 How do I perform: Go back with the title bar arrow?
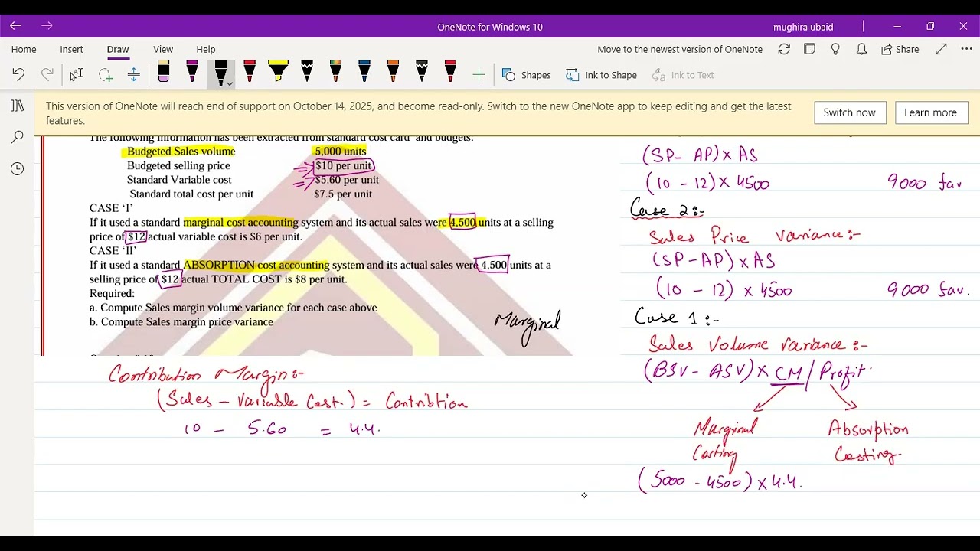(15, 26)
